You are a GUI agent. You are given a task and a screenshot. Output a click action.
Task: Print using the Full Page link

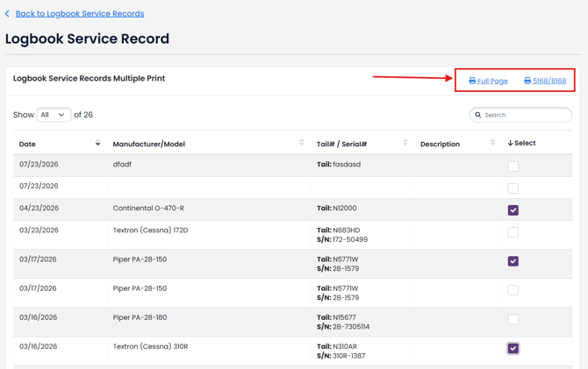(x=488, y=81)
